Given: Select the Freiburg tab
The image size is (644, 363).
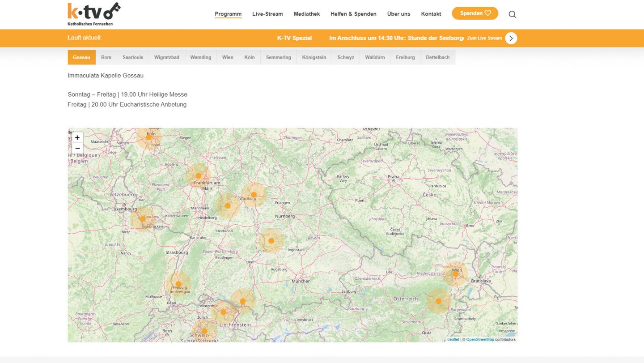Looking at the screenshot, I should pyautogui.click(x=405, y=57).
